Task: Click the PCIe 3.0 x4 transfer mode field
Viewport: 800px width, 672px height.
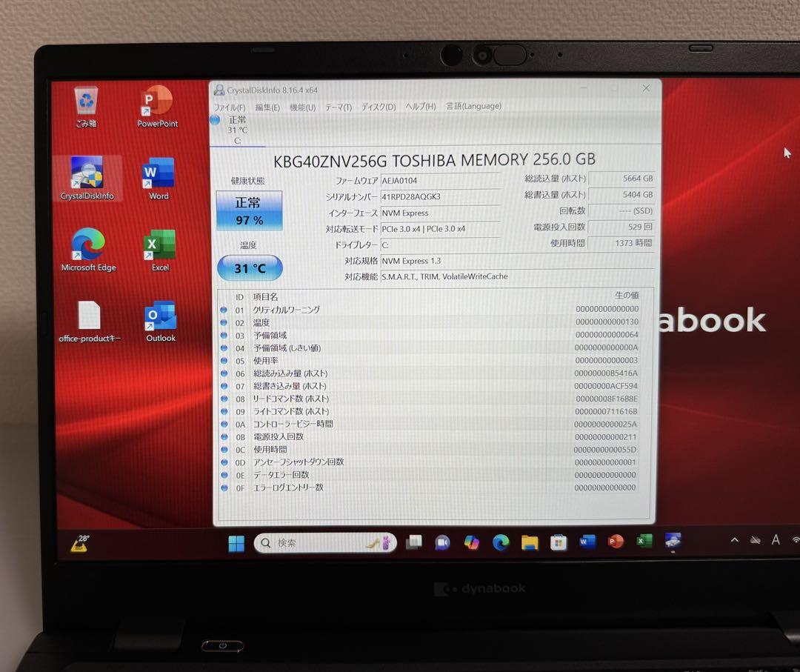Action: pos(440,229)
